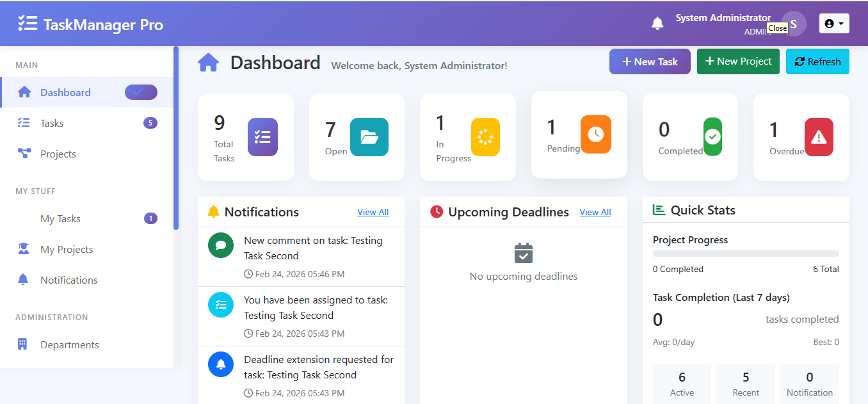Image resolution: width=868 pixels, height=404 pixels.
Task: Click the Tasks badge showing 5
Action: coord(150,122)
